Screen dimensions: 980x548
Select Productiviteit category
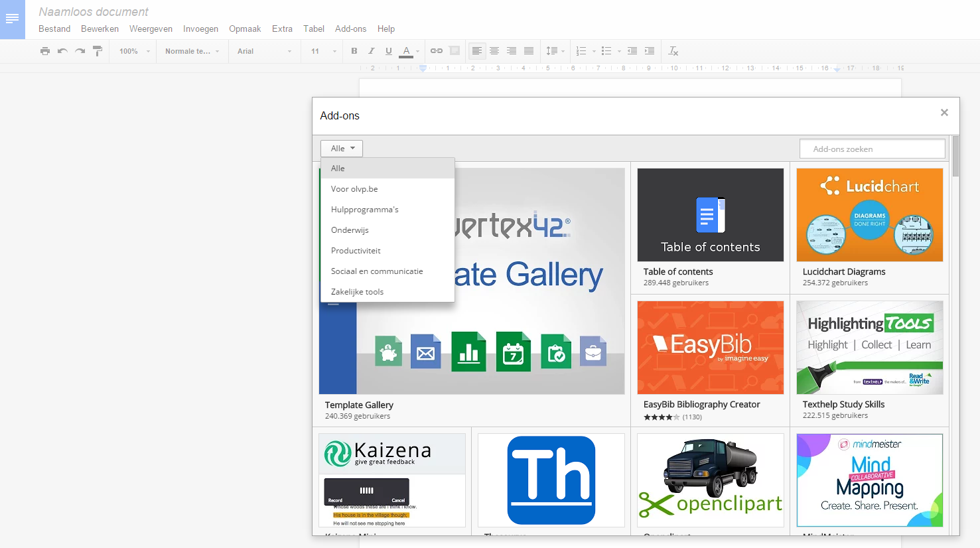click(x=387, y=251)
